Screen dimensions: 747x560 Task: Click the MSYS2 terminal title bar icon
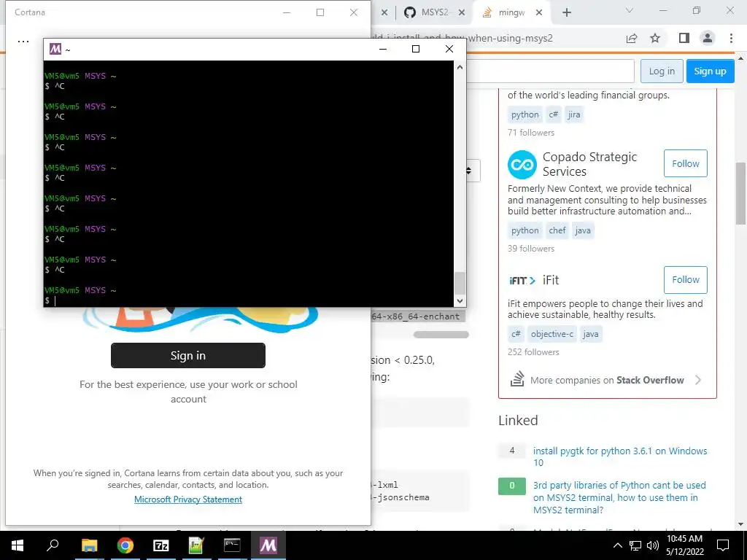tap(55, 49)
